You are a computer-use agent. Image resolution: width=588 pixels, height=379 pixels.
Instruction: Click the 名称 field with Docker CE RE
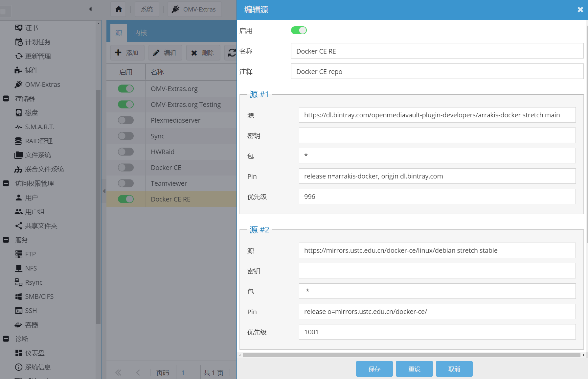437,51
